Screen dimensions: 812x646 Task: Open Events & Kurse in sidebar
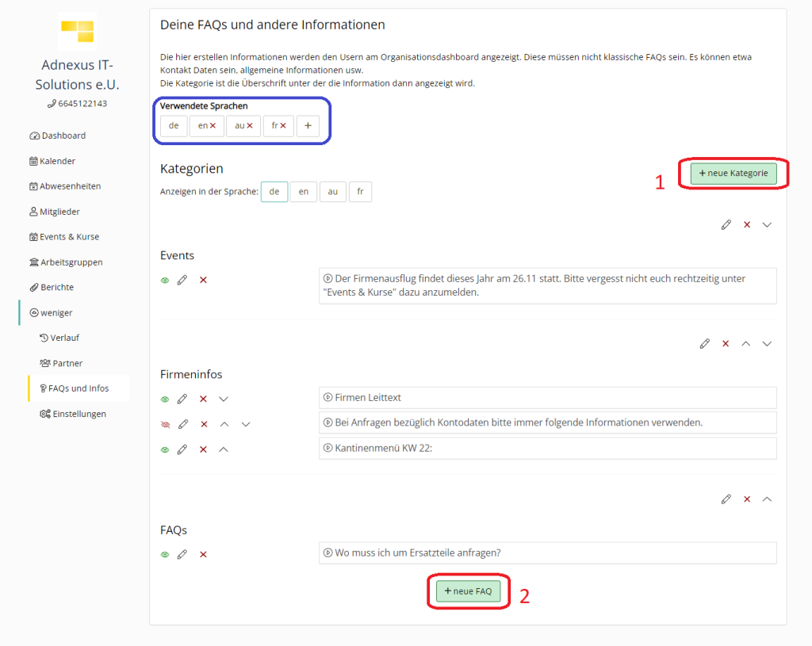[64, 236]
